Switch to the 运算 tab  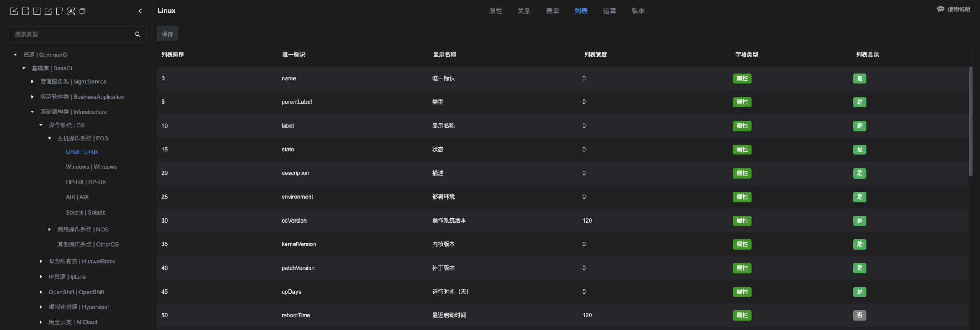609,11
